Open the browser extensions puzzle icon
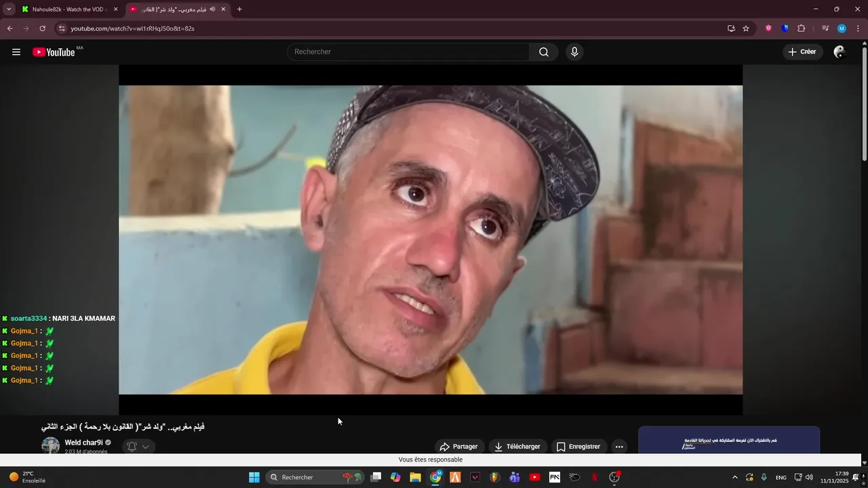Screen dimensions: 868x488 801,28
